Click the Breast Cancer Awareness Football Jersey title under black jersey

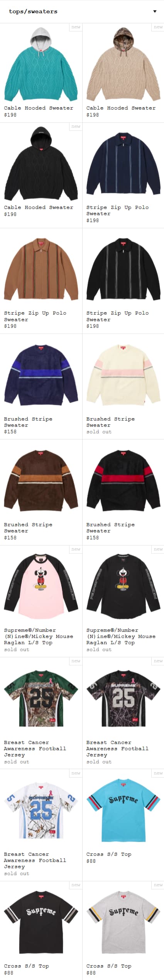(117, 748)
